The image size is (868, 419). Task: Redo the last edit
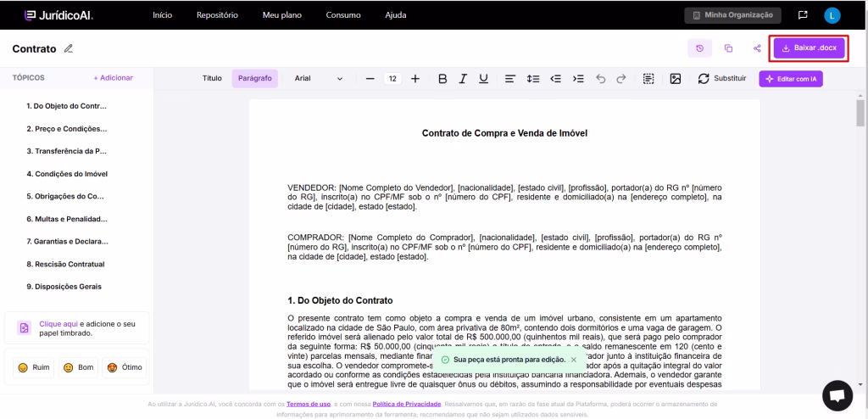621,79
